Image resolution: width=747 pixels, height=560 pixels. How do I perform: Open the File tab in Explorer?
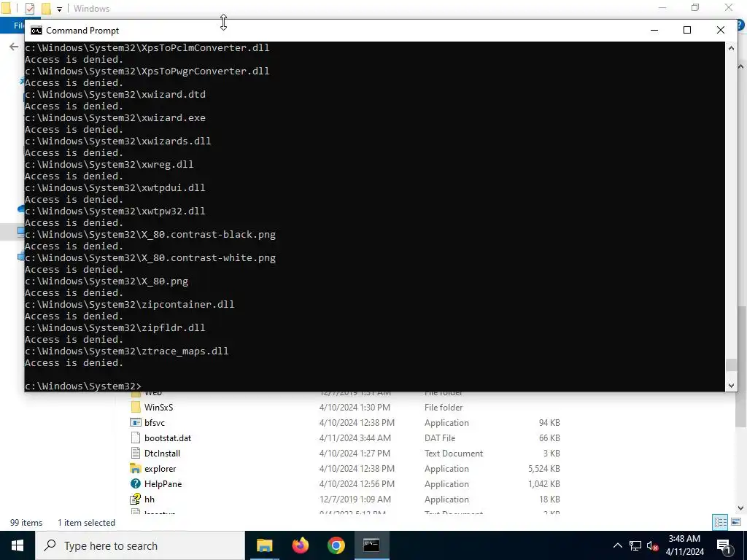tap(13, 26)
